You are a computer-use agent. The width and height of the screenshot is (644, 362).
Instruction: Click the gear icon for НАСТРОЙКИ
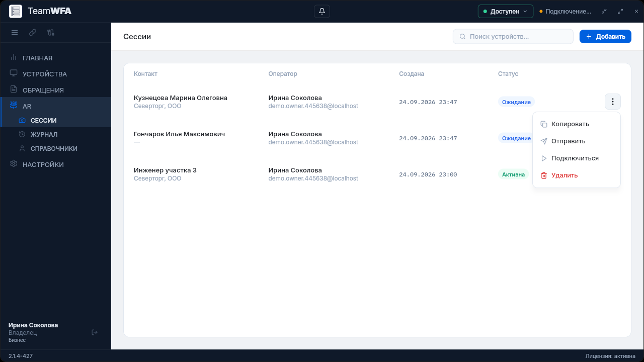point(14,164)
